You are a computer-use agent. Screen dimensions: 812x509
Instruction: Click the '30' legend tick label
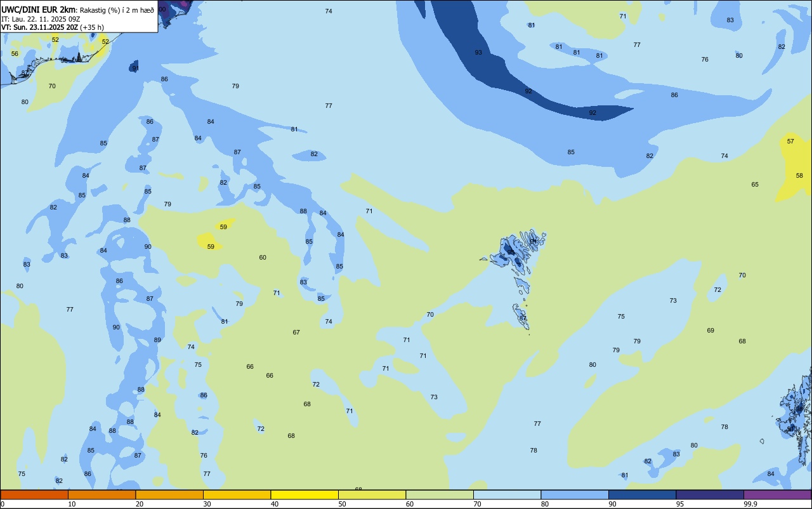click(207, 504)
